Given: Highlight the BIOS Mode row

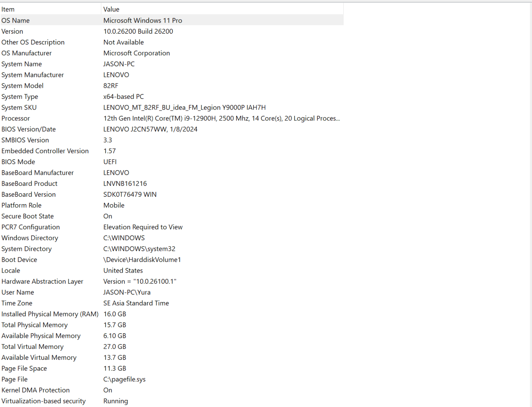Looking at the screenshot, I should (x=18, y=162).
